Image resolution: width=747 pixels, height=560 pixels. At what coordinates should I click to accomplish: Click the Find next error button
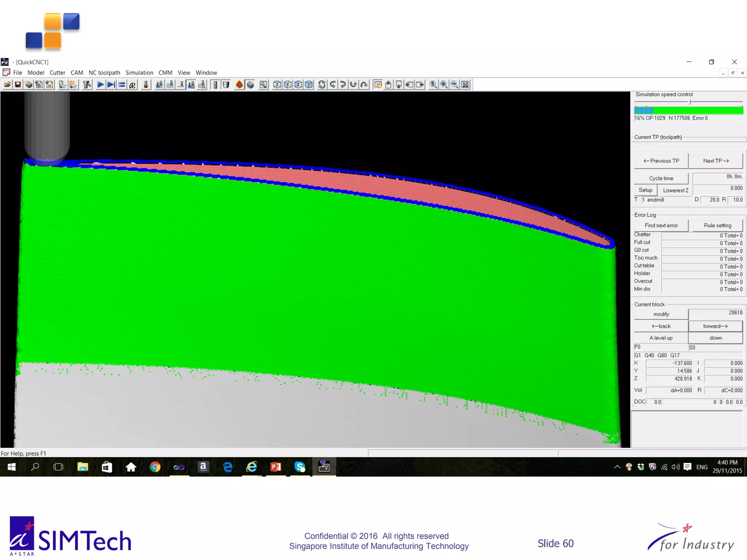coord(661,225)
